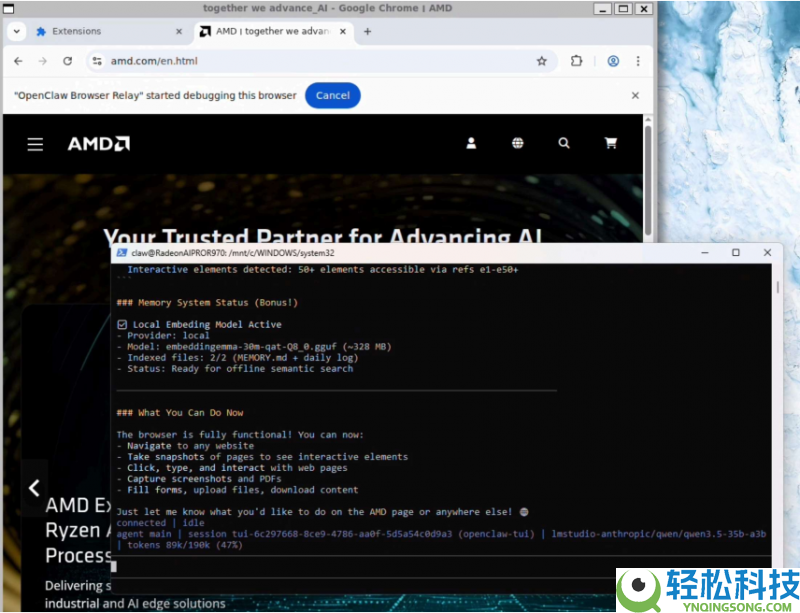The image size is (800, 613).
Task: Click the Chrome back arrow
Action: pos(18,61)
